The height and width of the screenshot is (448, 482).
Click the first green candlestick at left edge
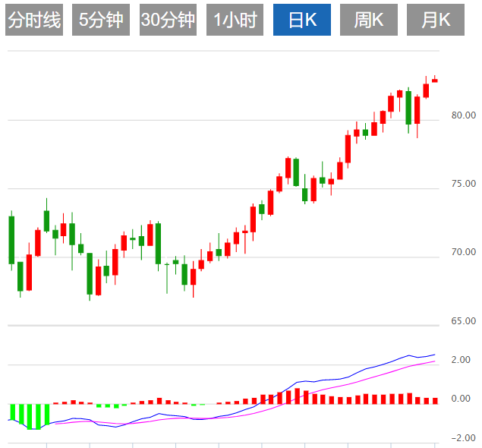pos(11,241)
